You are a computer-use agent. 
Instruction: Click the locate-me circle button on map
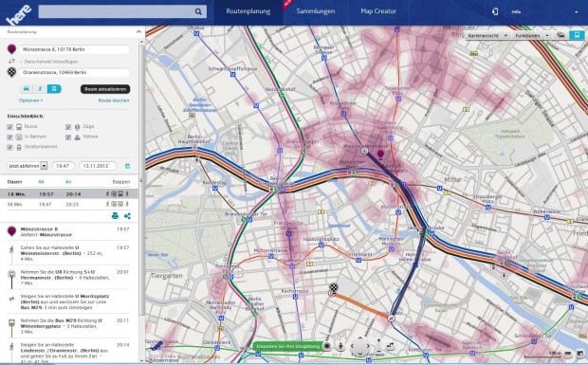327,346
